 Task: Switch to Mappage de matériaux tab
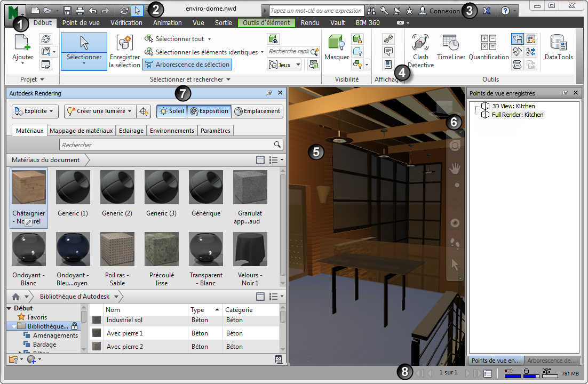pos(81,131)
